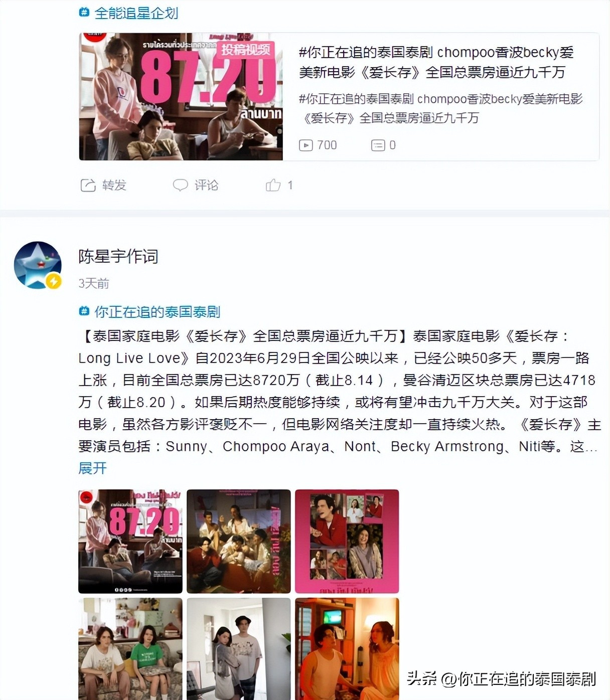Open the 全能追星企划 topic link
610x700 pixels.
(136, 13)
